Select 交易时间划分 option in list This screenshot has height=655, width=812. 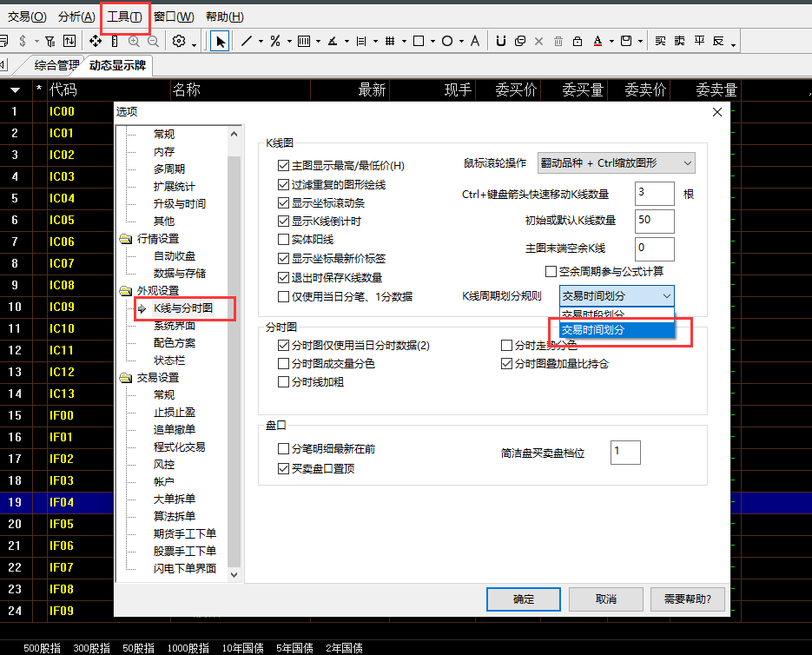pyautogui.click(x=617, y=329)
